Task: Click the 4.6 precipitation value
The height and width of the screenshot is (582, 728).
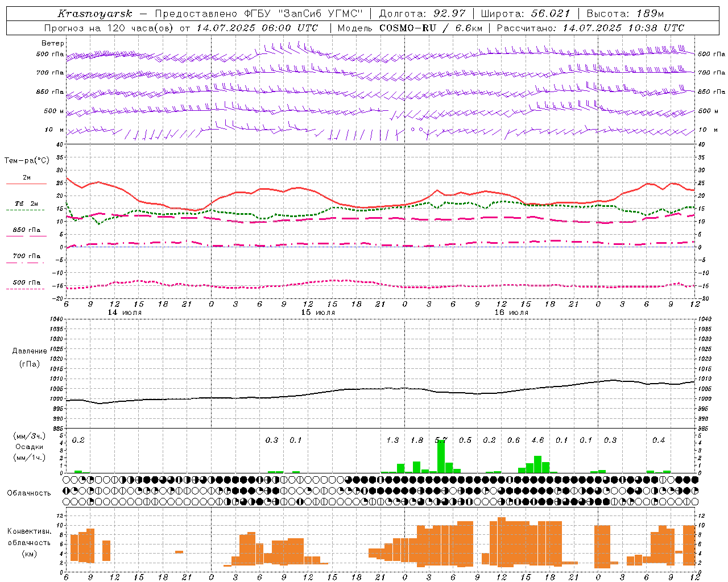Action: click(537, 440)
